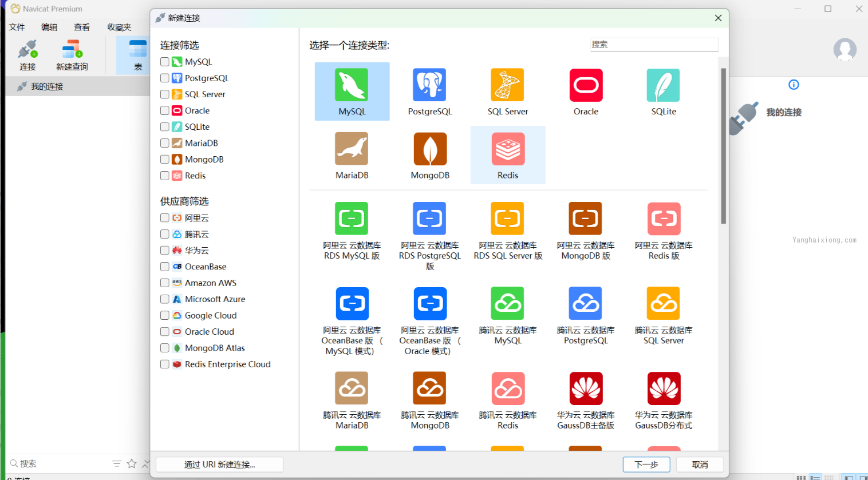Screen dimensions: 868x480
Task: Choose Huawei Cloud GaussDB distributed edition
Action: [x=664, y=388]
